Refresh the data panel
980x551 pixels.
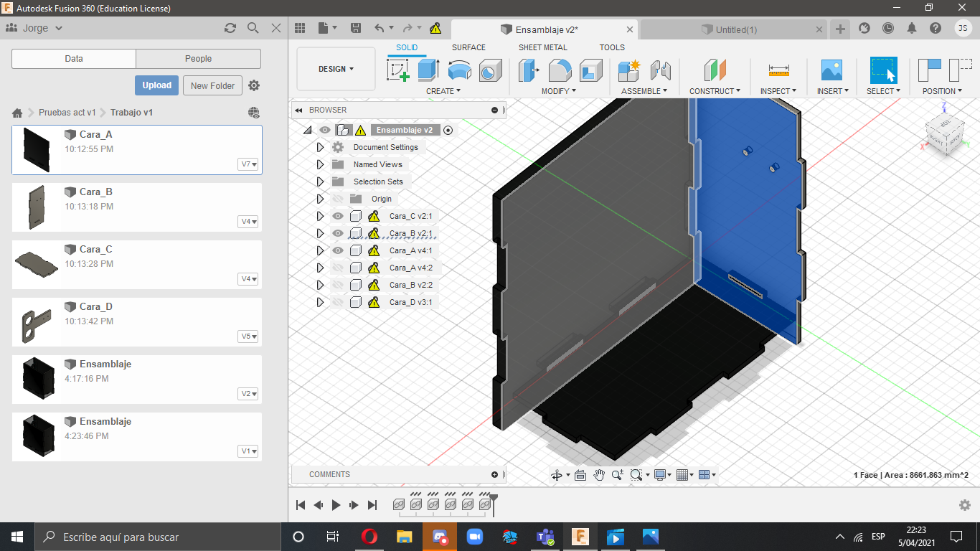[x=230, y=28]
